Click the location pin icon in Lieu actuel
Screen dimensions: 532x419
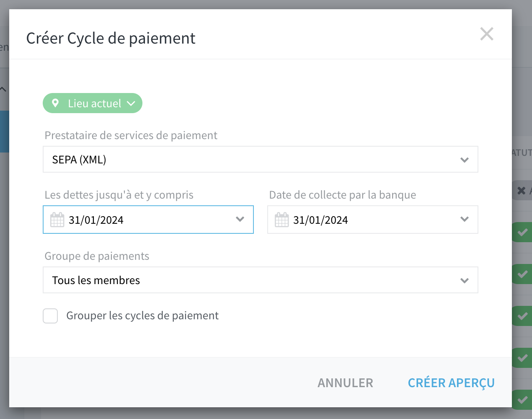[55, 103]
